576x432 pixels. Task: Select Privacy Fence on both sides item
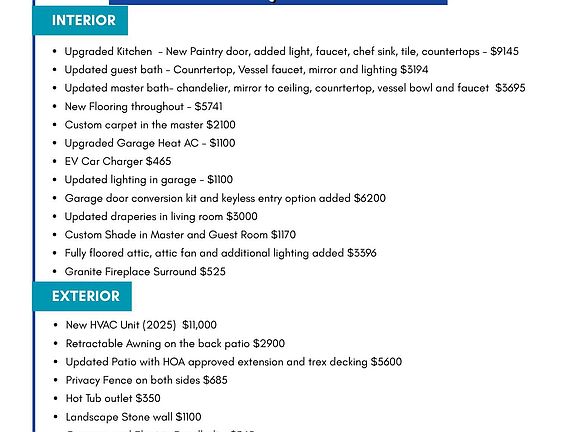pos(147,380)
